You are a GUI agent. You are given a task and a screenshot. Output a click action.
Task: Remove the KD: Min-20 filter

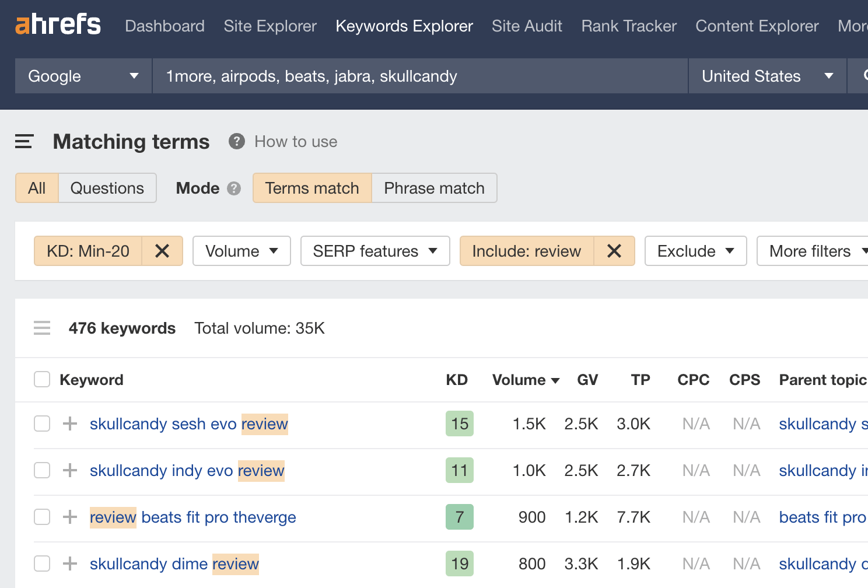(162, 251)
